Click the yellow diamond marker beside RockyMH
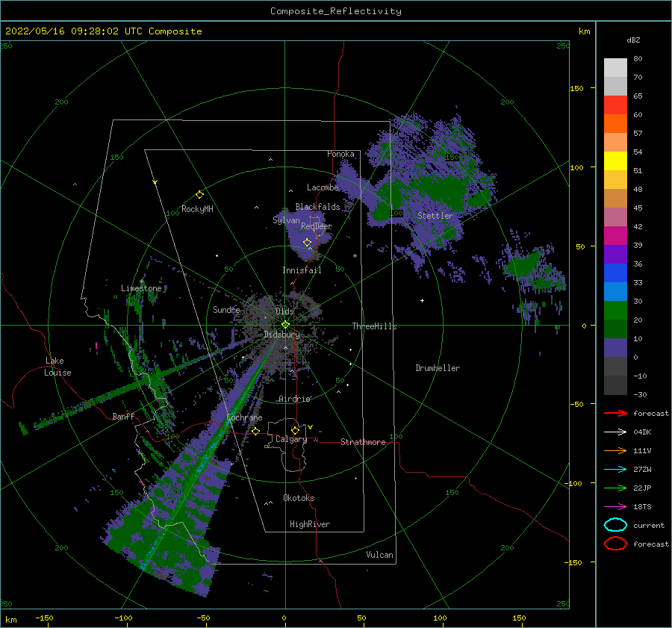 tap(199, 195)
